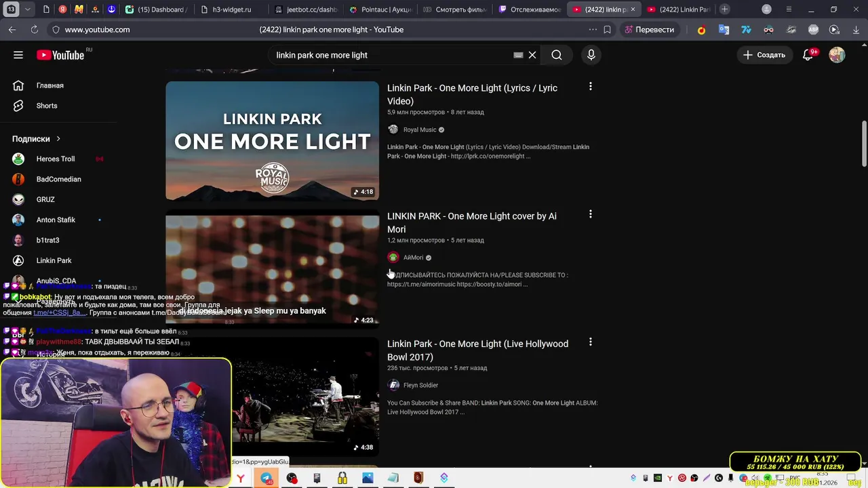Expand the tab group counter dropdown

[x=27, y=9]
